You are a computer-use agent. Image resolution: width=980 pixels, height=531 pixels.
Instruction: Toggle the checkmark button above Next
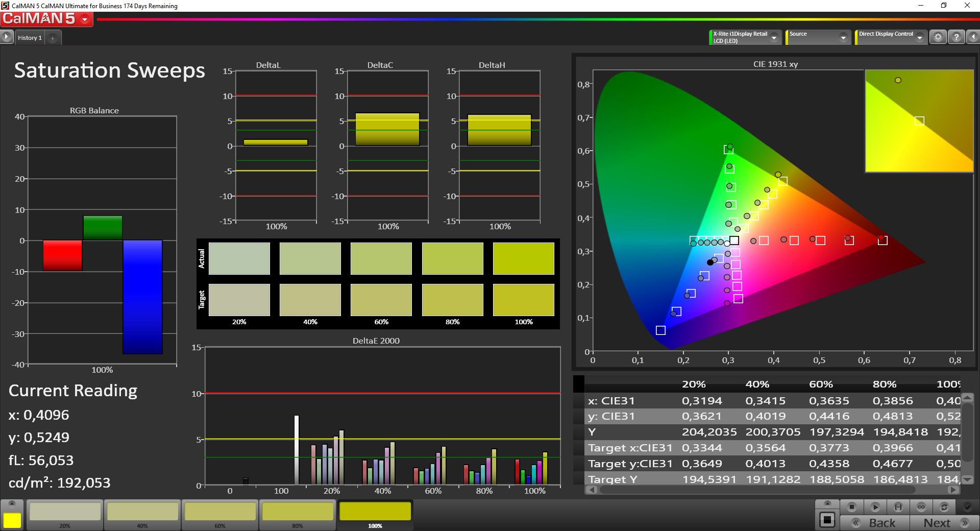click(967, 507)
